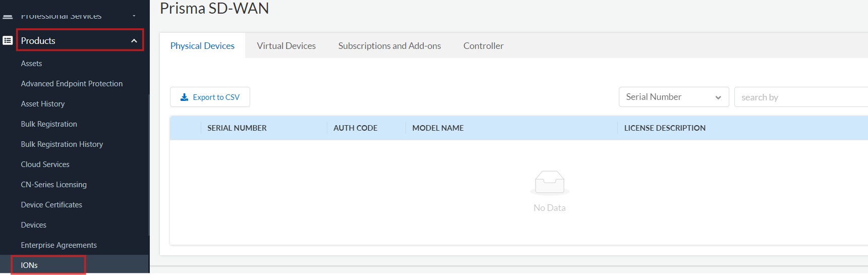
Task: Select IONs in the sidebar
Action: pos(29,265)
